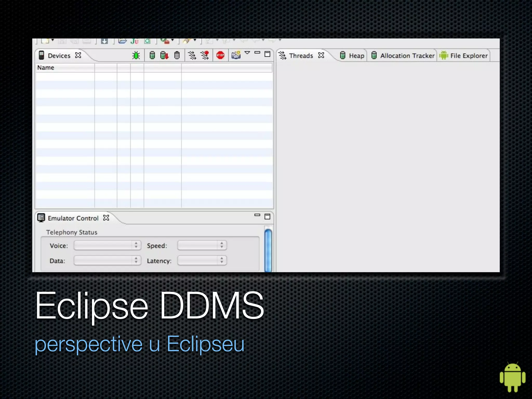532x399 pixels.
Task: Click Start Method Profiling icon with red dot
Action: (205, 55)
